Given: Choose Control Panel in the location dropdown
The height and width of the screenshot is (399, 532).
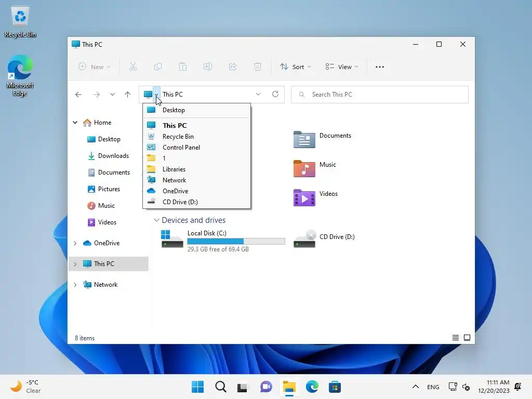Looking at the screenshot, I should [196, 147].
